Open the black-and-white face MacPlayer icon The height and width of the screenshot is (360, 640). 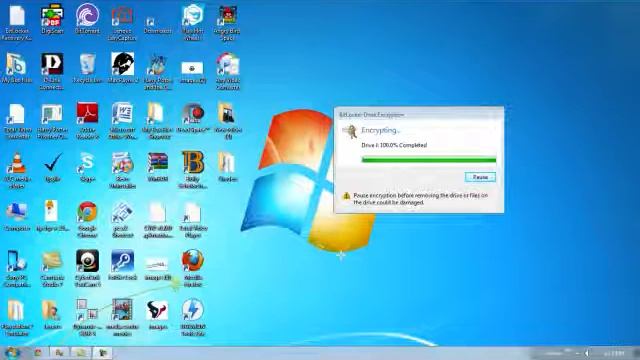pyautogui.click(x=122, y=69)
